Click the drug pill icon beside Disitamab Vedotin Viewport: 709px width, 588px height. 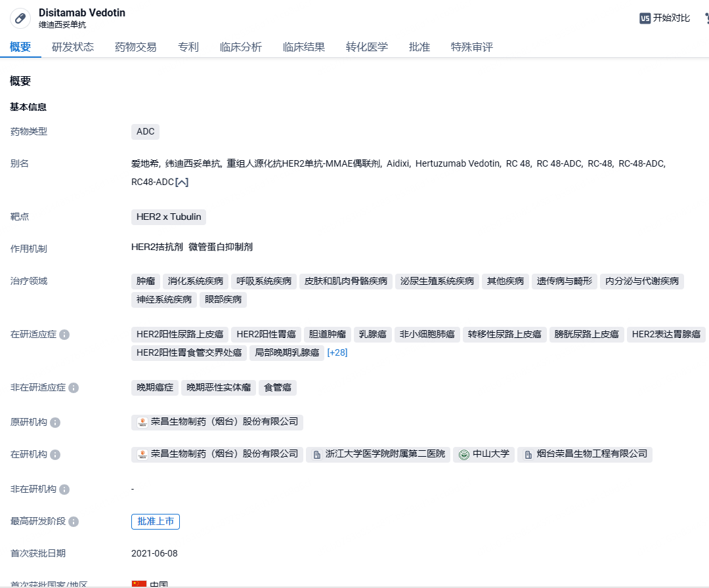[20, 18]
